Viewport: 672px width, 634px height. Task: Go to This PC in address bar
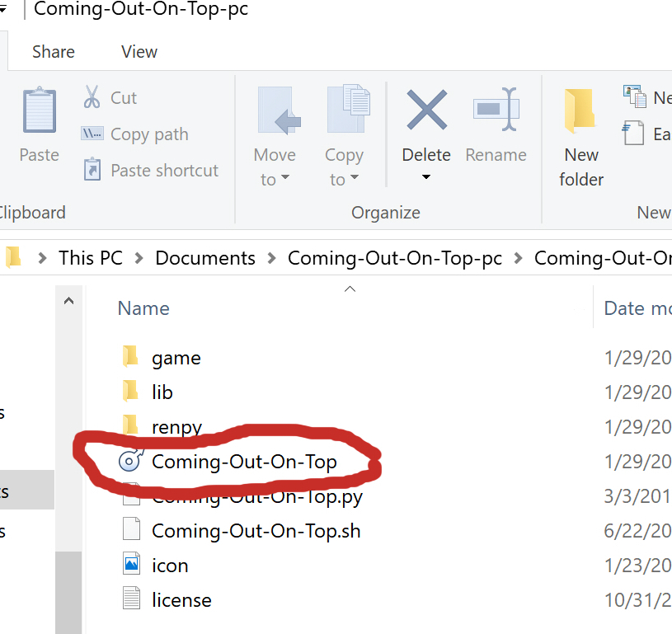point(90,258)
